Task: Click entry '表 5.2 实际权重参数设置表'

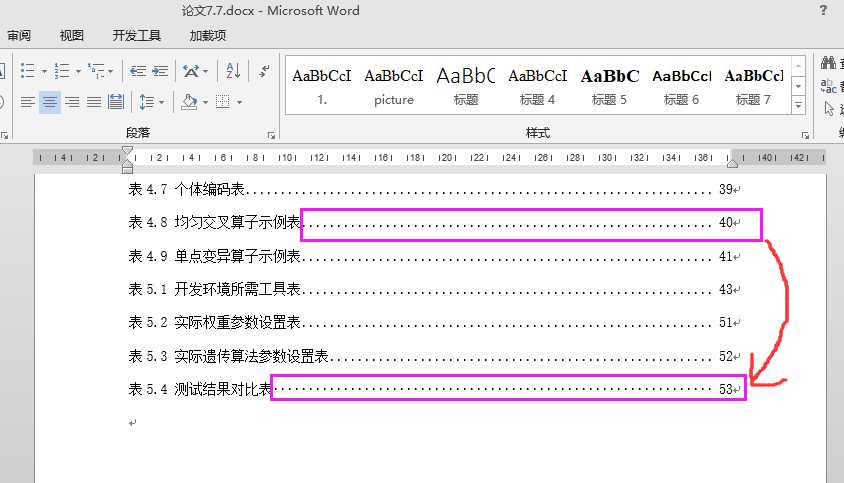Action: pos(214,323)
